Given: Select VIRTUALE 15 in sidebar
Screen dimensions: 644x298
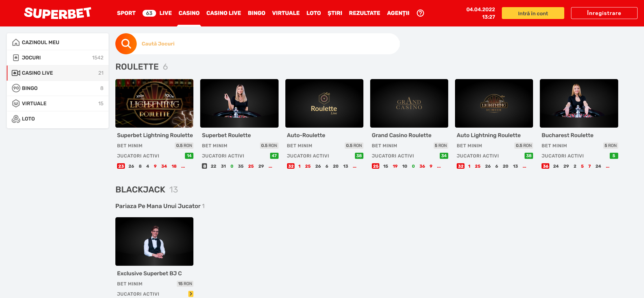Looking at the screenshot, I should click(58, 104).
